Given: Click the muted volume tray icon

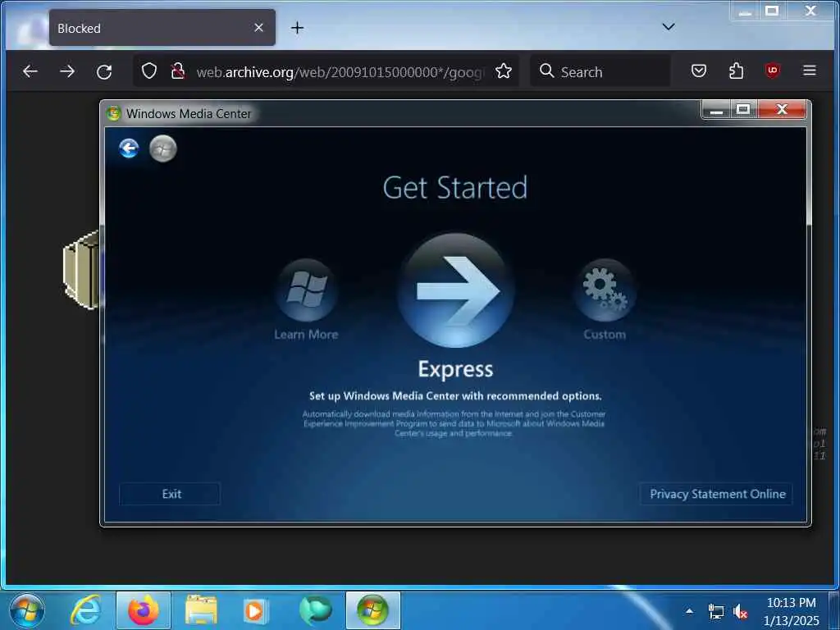Looking at the screenshot, I should [740, 611].
